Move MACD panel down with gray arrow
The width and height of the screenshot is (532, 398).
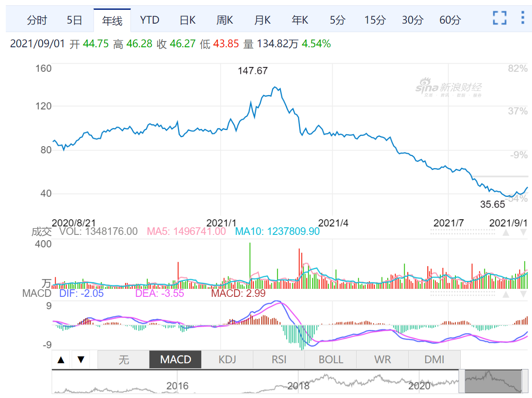click(523, 294)
